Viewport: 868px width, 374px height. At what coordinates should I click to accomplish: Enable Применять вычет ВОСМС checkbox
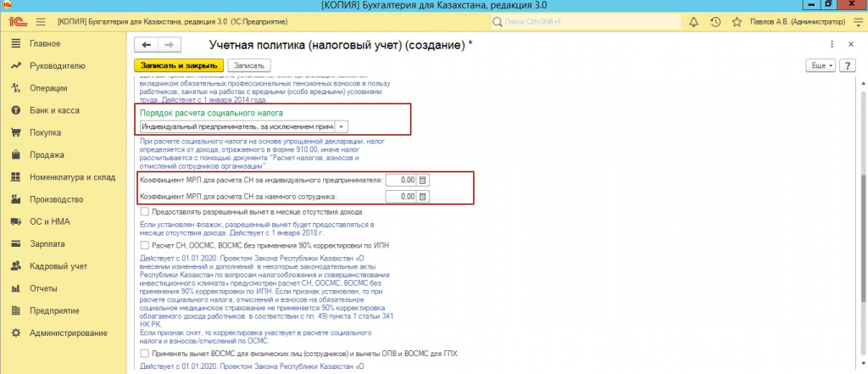pyautogui.click(x=145, y=353)
